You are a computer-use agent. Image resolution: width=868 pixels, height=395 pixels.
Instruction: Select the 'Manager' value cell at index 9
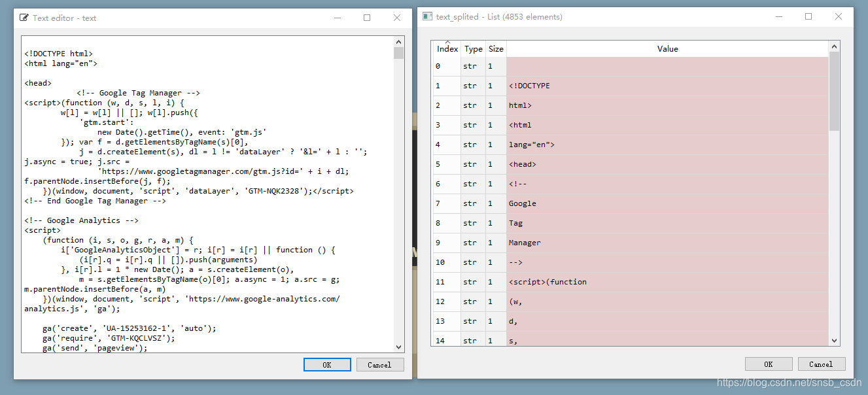pos(667,243)
